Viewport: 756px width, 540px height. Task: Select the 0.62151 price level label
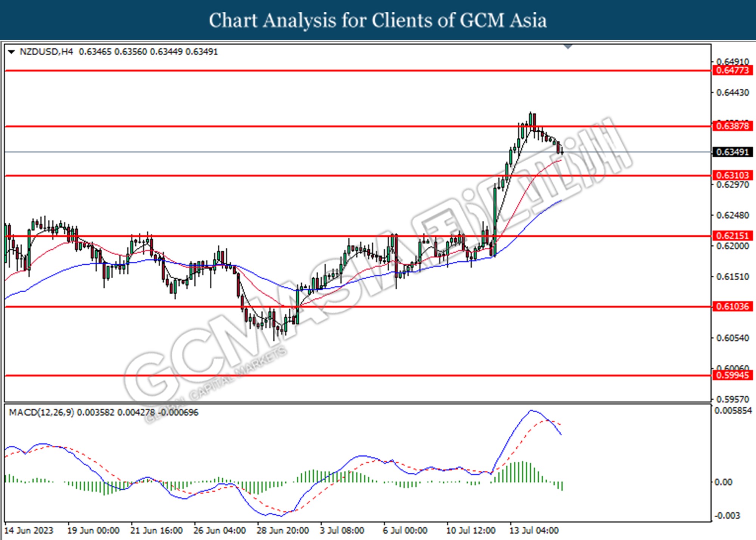pyautogui.click(x=733, y=236)
